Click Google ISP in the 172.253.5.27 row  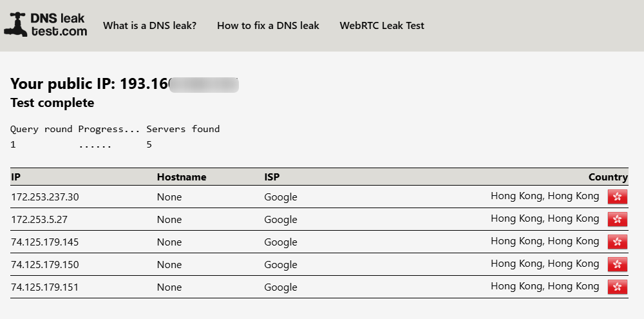281,220
